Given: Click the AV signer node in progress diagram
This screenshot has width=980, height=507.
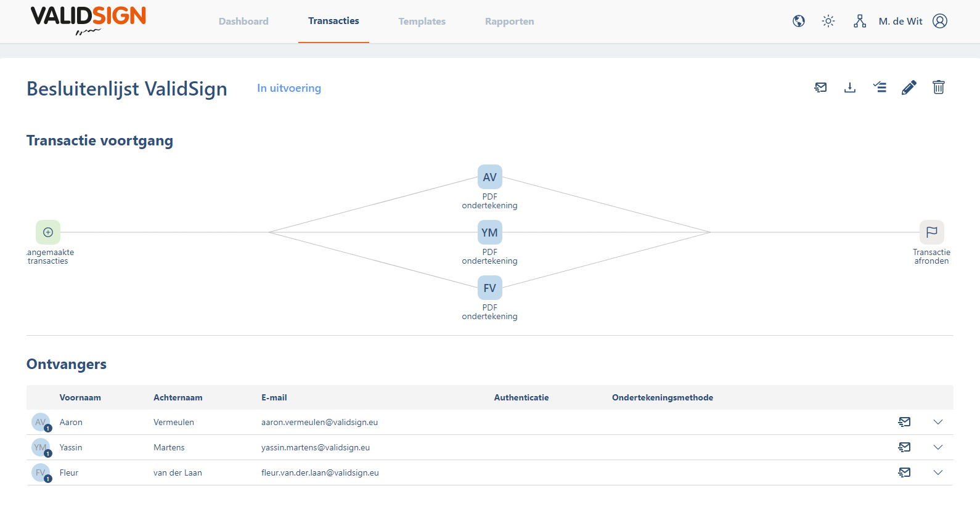Looking at the screenshot, I should [490, 177].
